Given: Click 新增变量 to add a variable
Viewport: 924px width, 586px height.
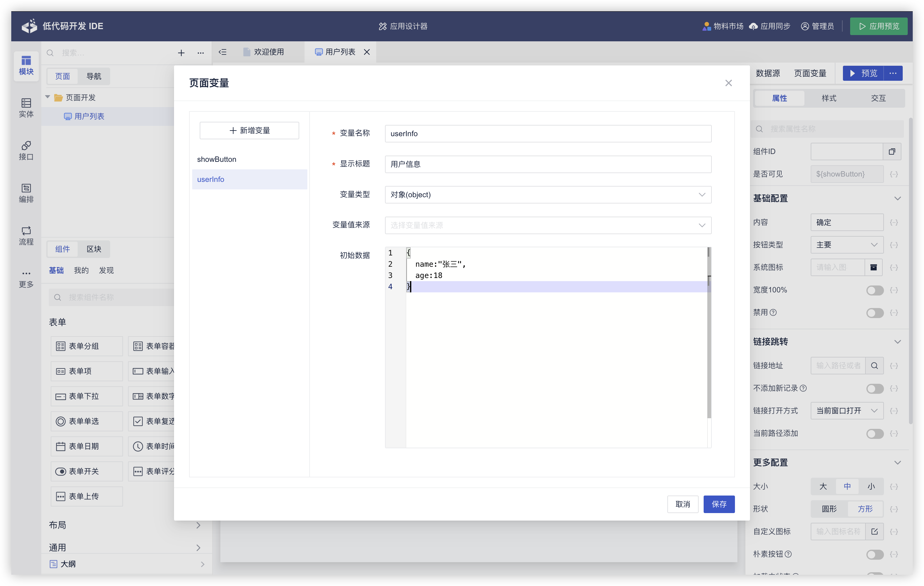Looking at the screenshot, I should point(249,131).
